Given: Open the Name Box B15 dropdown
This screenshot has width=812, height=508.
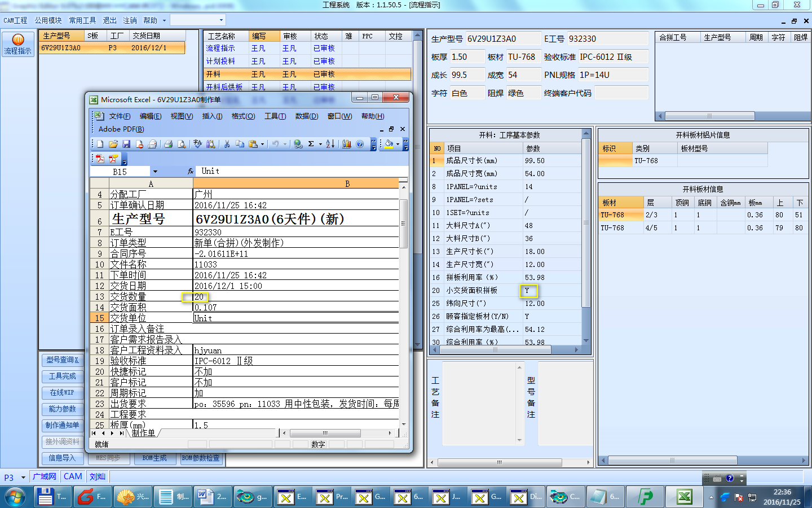Looking at the screenshot, I should (x=155, y=172).
